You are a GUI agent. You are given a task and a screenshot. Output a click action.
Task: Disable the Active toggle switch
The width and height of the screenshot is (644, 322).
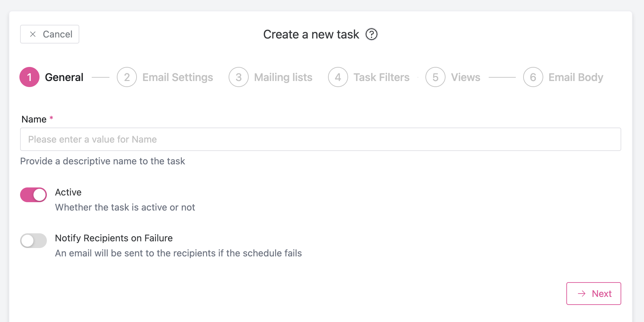(33, 195)
